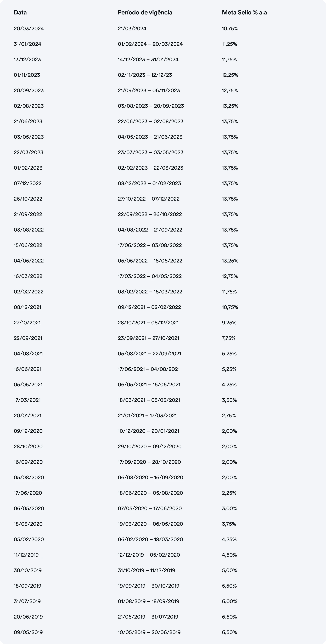Image resolution: width=326 pixels, height=644 pixels.
Task: Click the date 15/06/2022
Action: (x=28, y=245)
